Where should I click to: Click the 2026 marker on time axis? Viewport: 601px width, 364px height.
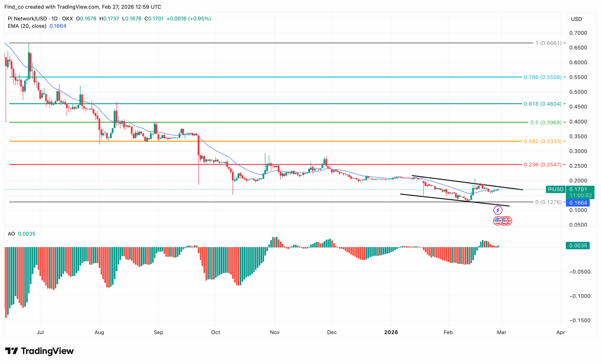[391, 332]
